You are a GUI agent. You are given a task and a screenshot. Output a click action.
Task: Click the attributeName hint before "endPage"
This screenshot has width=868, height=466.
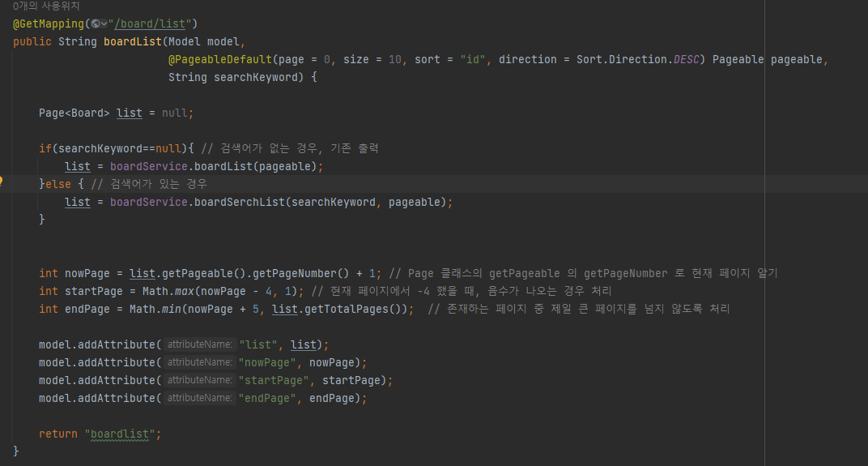(x=200, y=398)
